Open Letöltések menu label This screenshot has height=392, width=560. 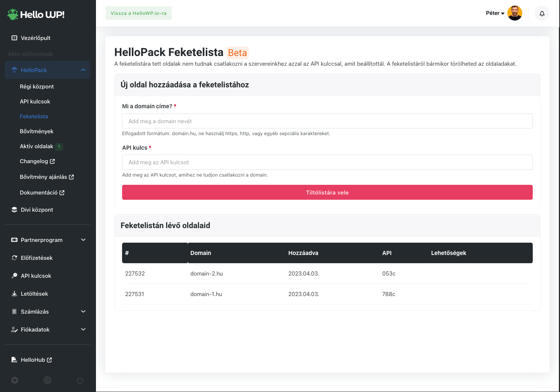pos(34,293)
